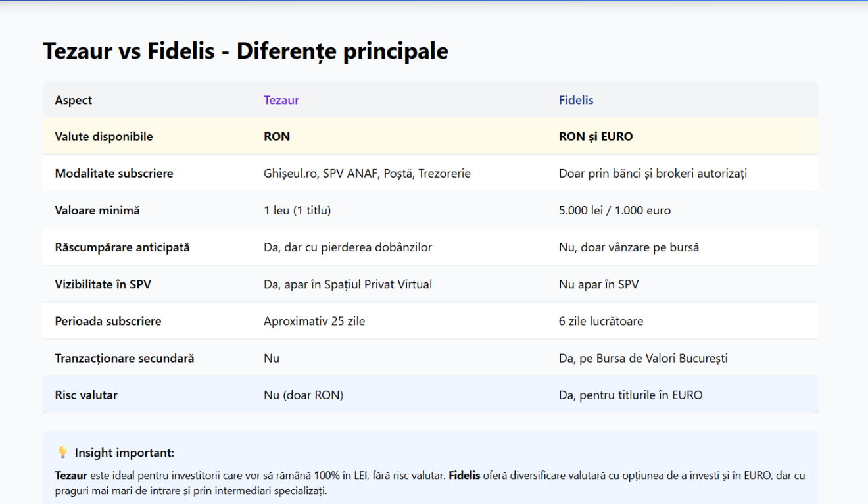Click the Valoare minimă row label
The width and height of the screenshot is (868, 504).
click(x=97, y=211)
